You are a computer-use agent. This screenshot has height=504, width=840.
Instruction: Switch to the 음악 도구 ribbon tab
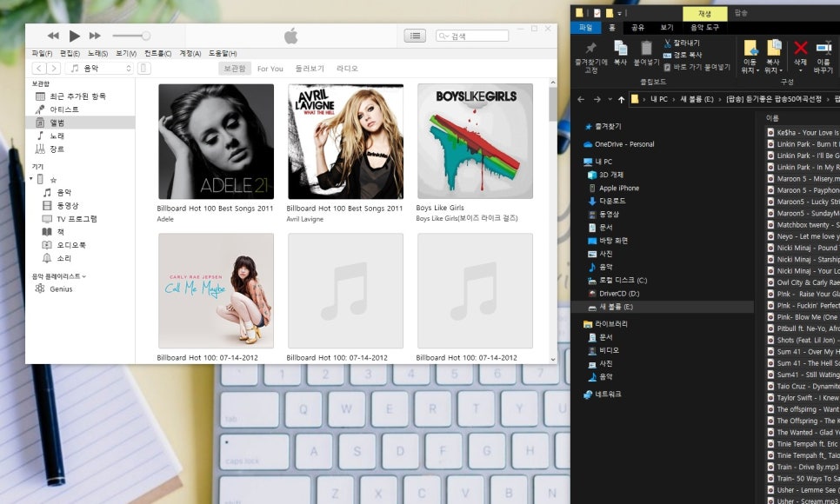[704, 27]
